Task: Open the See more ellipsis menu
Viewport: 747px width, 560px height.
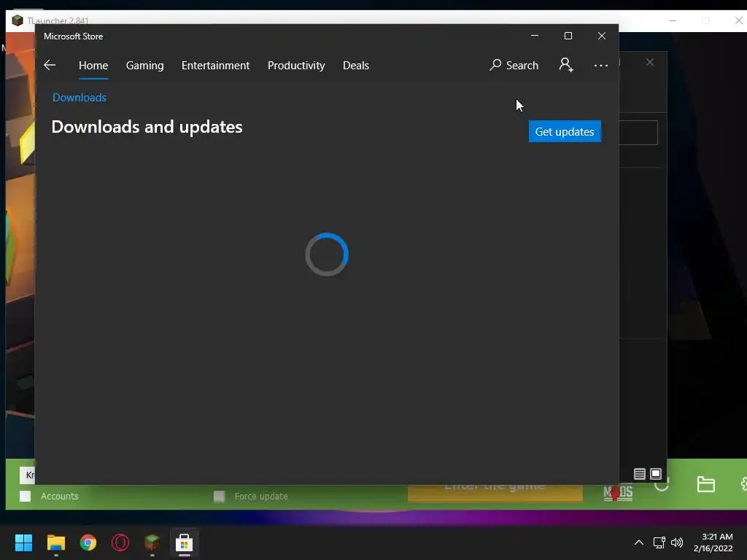Action: pos(601,65)
